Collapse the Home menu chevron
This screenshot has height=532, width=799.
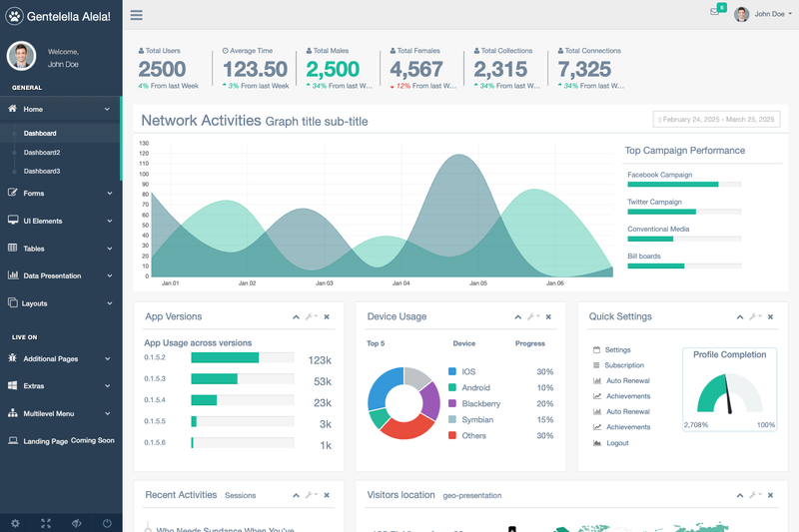(107, 109)
